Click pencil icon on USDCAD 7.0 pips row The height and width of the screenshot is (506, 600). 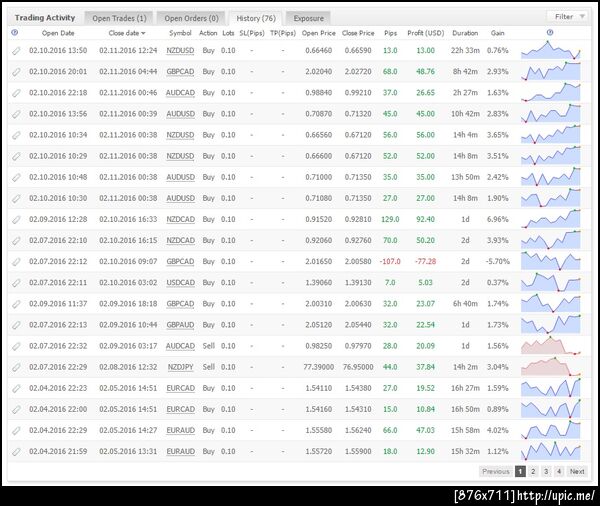click(x=16, y=282)
